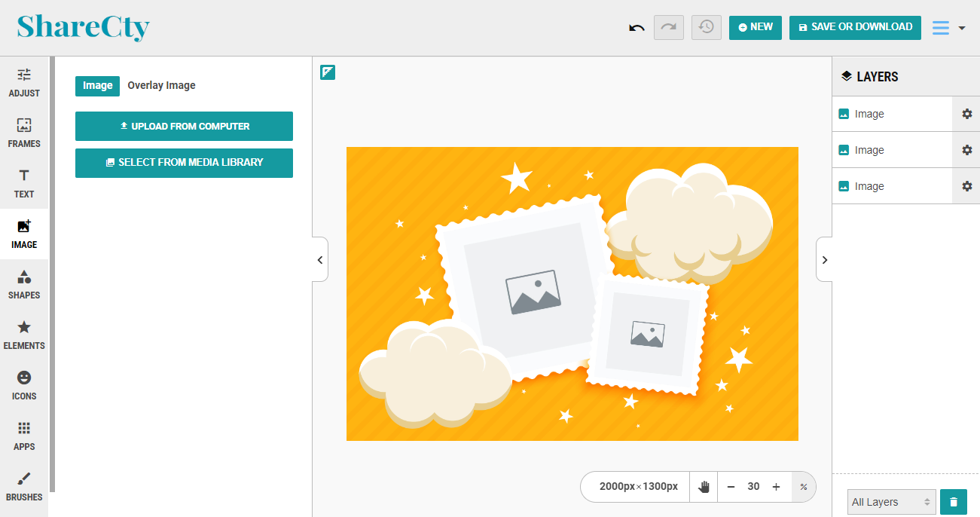The image size is (980, 517).
Task: Select the Shapes tool
Action: tap(24, 284)
